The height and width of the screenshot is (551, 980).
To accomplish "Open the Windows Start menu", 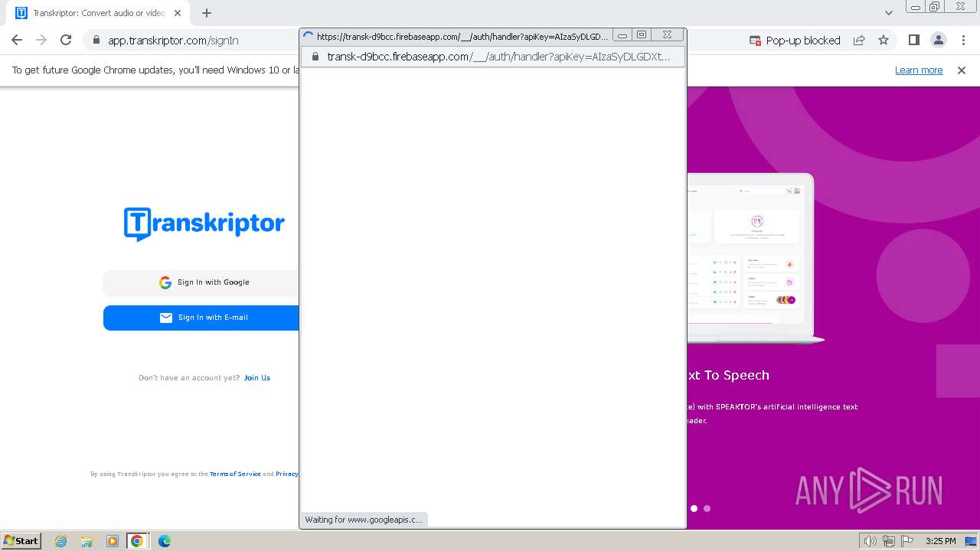I will pyautogui.click(x=21, y=541).
